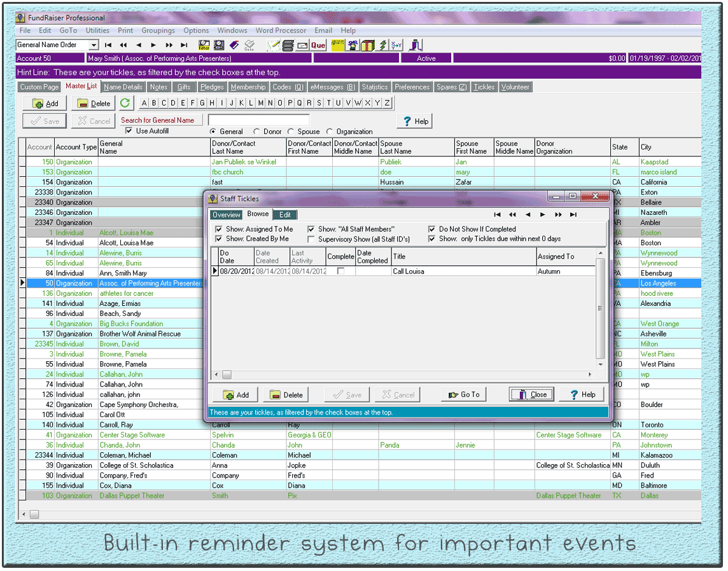
Task: Toggle Show: All Staff Members checkbox
Action: tap(312, 230)
